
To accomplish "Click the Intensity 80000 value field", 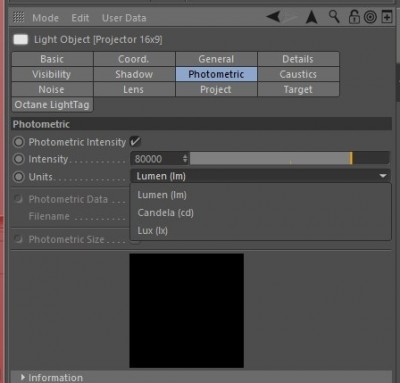I will point(160,159).
